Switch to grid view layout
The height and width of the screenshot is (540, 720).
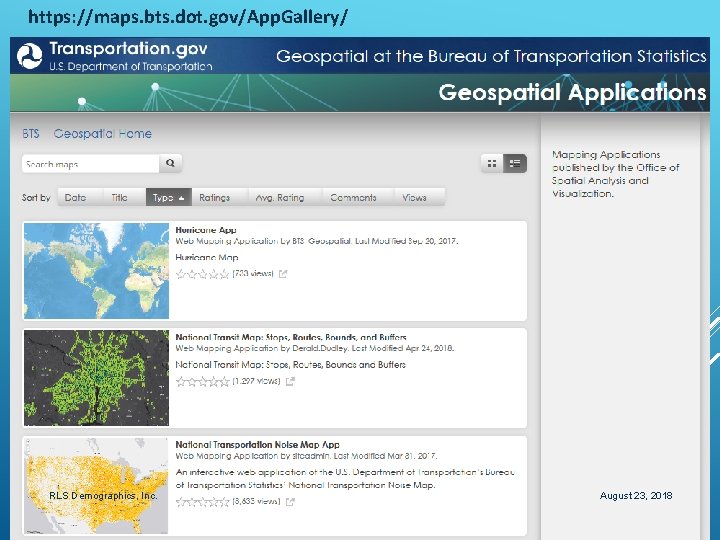pyautogui.click(x=492, y=163)
